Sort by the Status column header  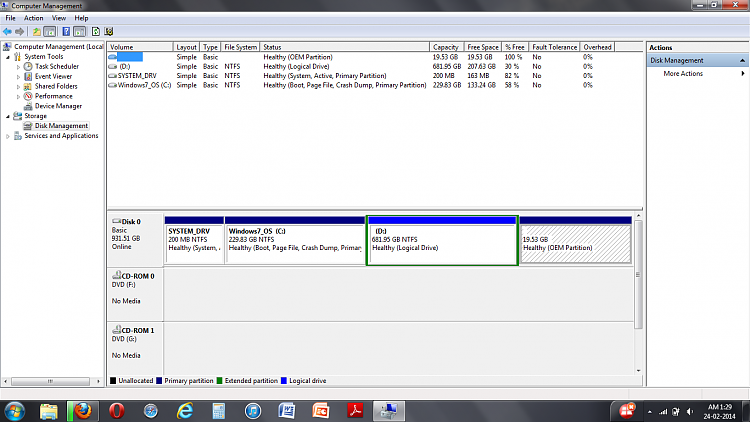344,47
